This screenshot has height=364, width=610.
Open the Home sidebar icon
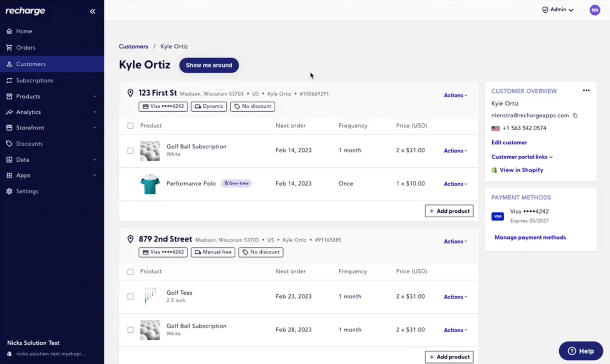pyautogui.click(x=9, y=31)
